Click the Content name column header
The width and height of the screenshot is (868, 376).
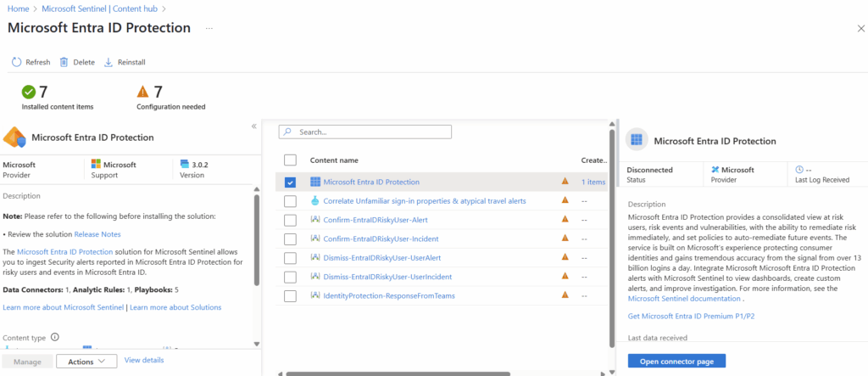334,160
